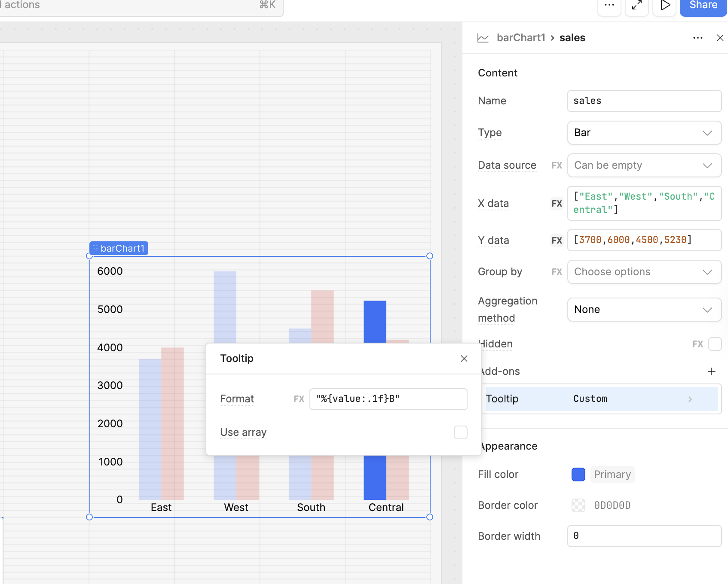Close the sales series inspector panel
Image resolution: width=728 pixels, height=584 pixels.
point(720,38)
